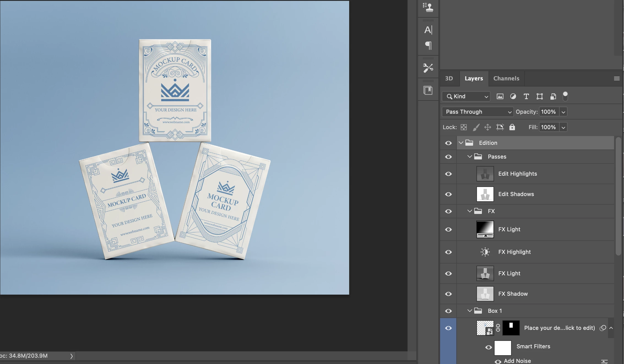
Task: Open the Pass Through blend mode dropdown
Action: [478, 112]
